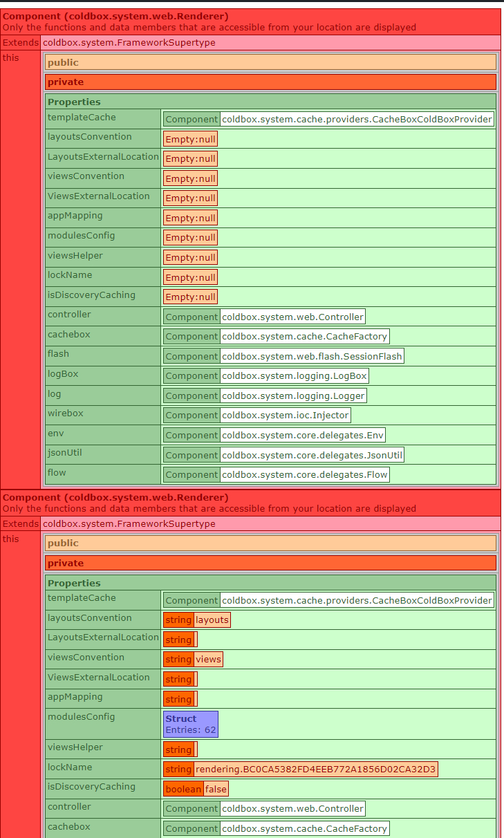Screen dimensions: 504x838
Task: Expand the public section in the first dump
Action: pyautogui.click(x=270, y=62)
